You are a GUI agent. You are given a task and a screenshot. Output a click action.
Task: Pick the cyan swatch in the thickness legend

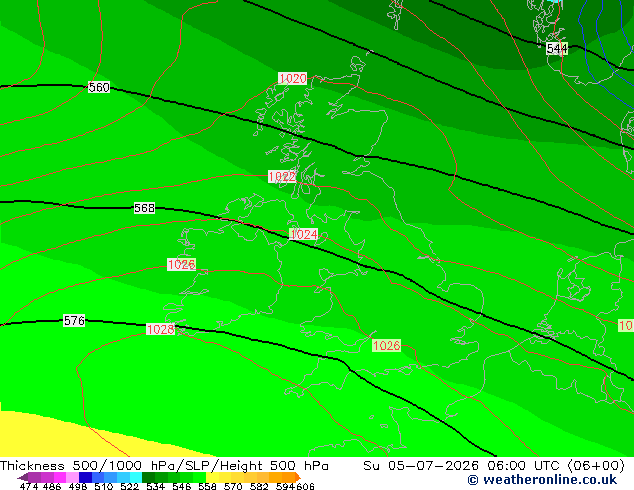pos(136,477)
